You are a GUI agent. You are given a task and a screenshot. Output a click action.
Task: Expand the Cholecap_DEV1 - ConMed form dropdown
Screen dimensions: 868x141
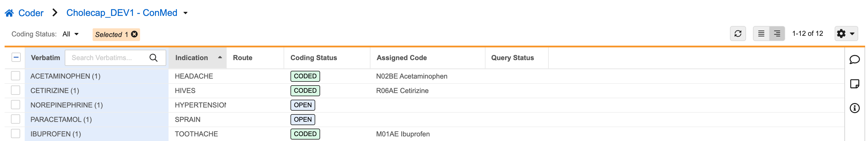tap(185, 13)
